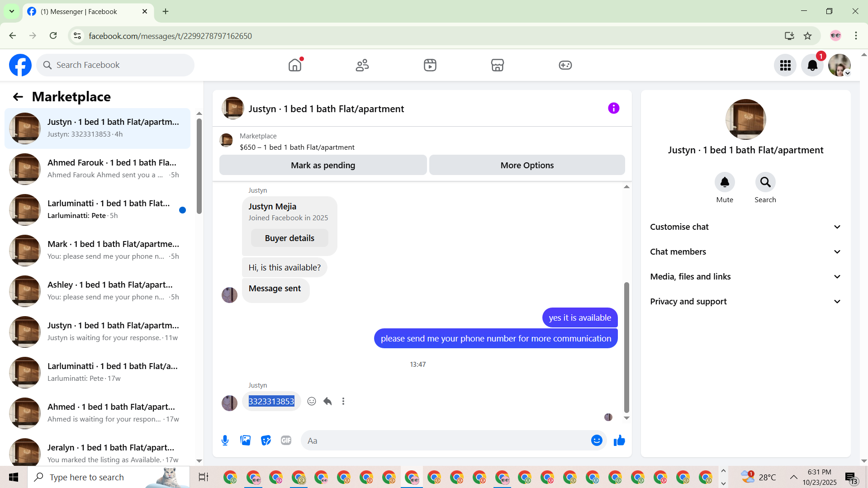Click the conversation list scrollbar
This screenshot has width=868, height=488.
pyautogui.click(x=199, y=166)
